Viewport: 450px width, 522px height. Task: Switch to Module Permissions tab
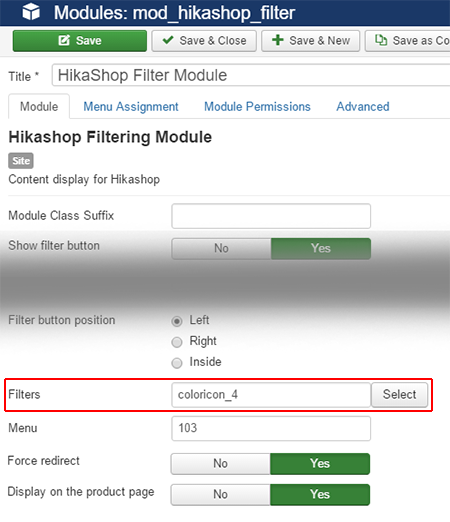pyautogui.click(x=257, y=107)
